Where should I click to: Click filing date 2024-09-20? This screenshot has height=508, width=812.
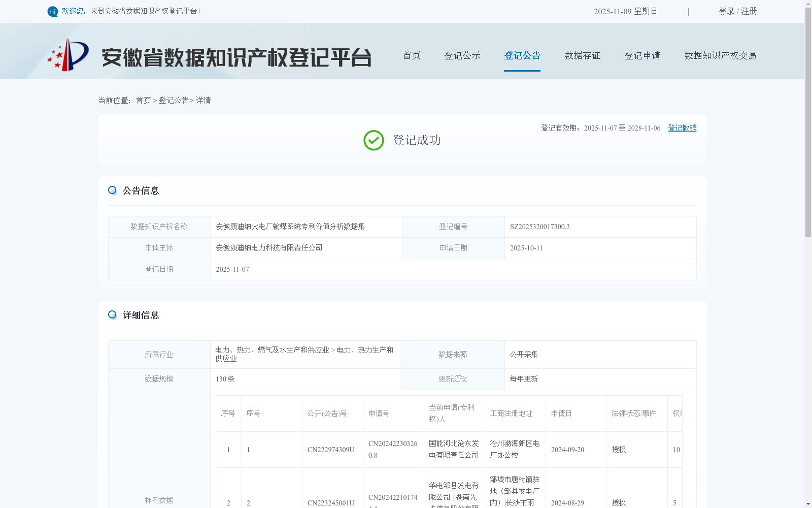click(x=567, y=450)
